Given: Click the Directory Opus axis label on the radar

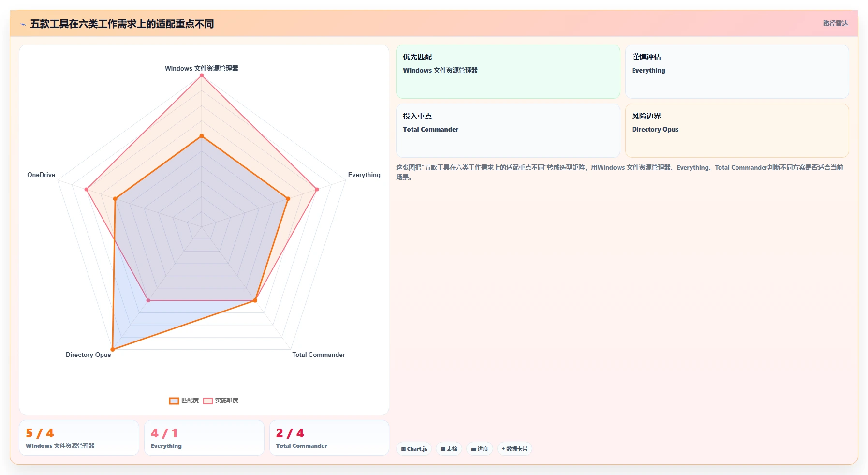Looking at the screenshot, I should pos(88,355).
